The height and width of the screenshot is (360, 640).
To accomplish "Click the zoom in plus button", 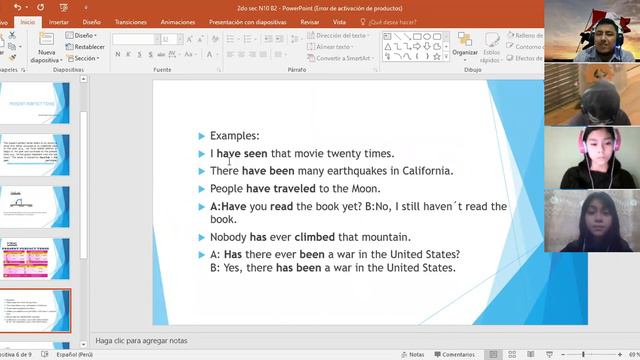I will pos(620,354).
